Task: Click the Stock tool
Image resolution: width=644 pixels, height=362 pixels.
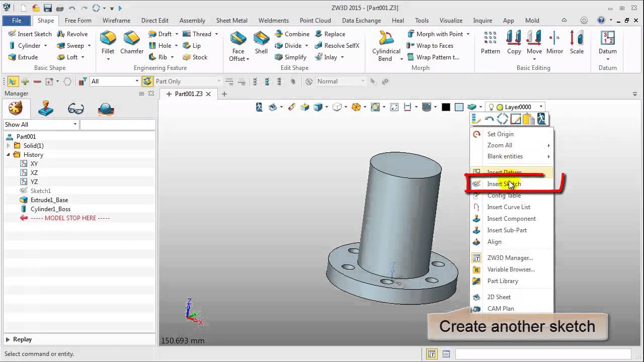Action: [195, 57]
